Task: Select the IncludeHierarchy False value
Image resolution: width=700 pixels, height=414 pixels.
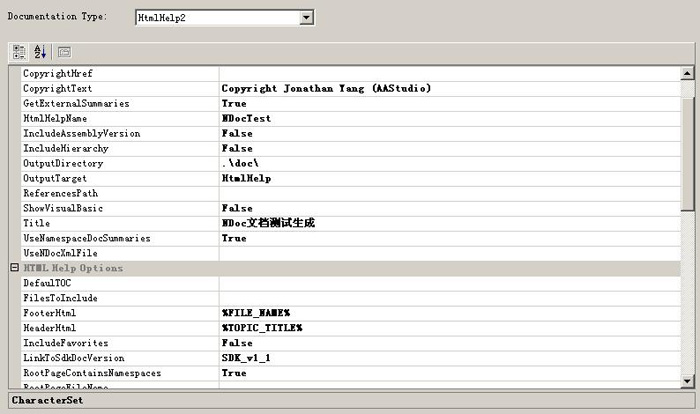Action: point(237,148)
